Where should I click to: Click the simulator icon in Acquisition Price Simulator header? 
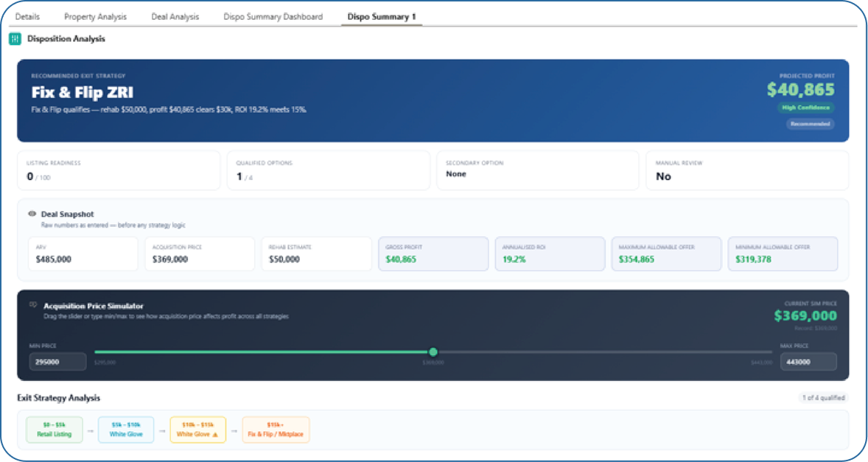coord(32,304)
